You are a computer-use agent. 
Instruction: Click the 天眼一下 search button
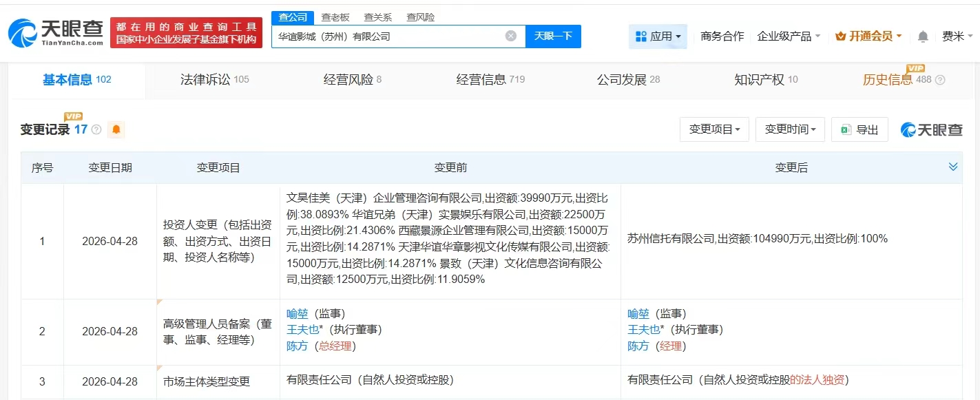(553, 36)
